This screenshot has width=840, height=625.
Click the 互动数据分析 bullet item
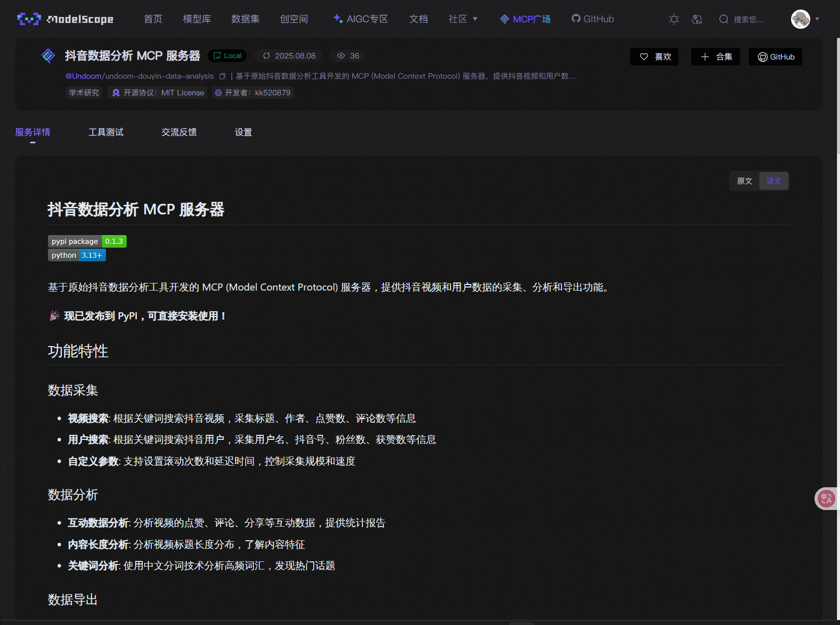coord(227,523)
